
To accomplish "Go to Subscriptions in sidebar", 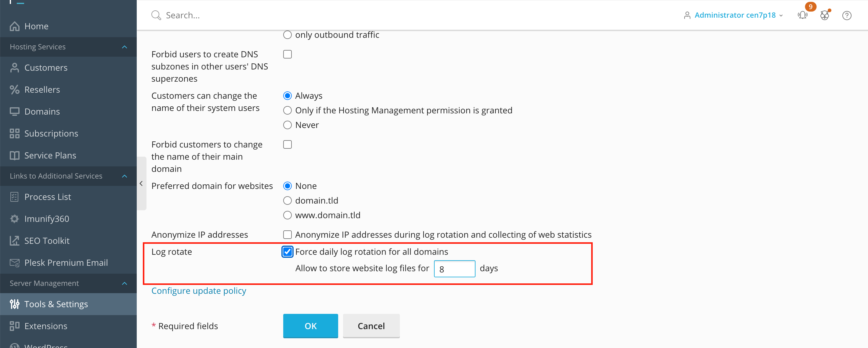I will tap(51, 133).
